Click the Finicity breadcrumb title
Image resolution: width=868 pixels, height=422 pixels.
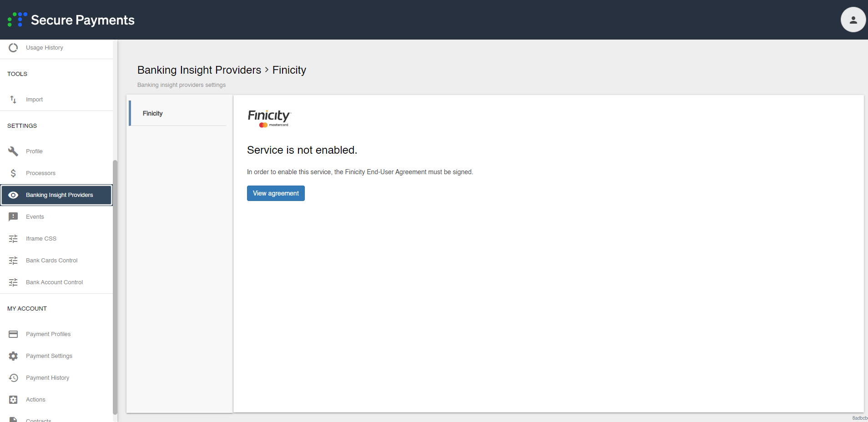tap(289, 70)
